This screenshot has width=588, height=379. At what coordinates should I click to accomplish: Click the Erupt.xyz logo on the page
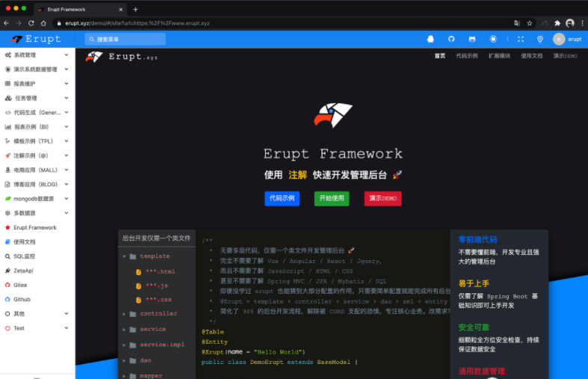point(122,57)
